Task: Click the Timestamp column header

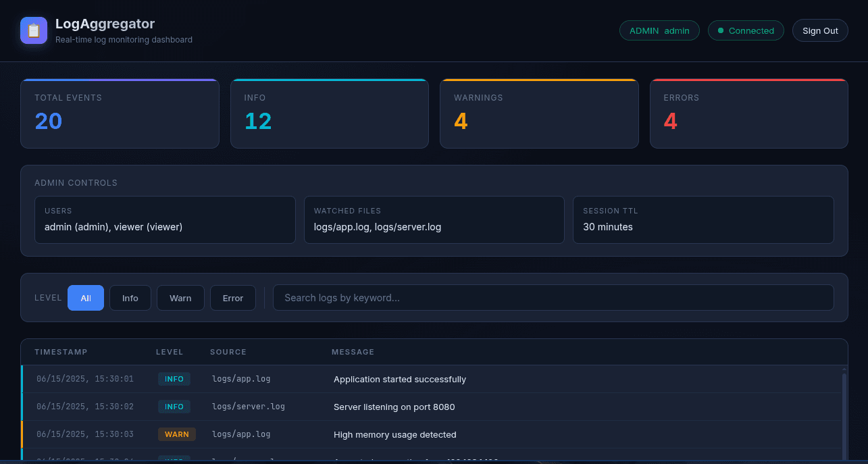Action: (61, 352)
